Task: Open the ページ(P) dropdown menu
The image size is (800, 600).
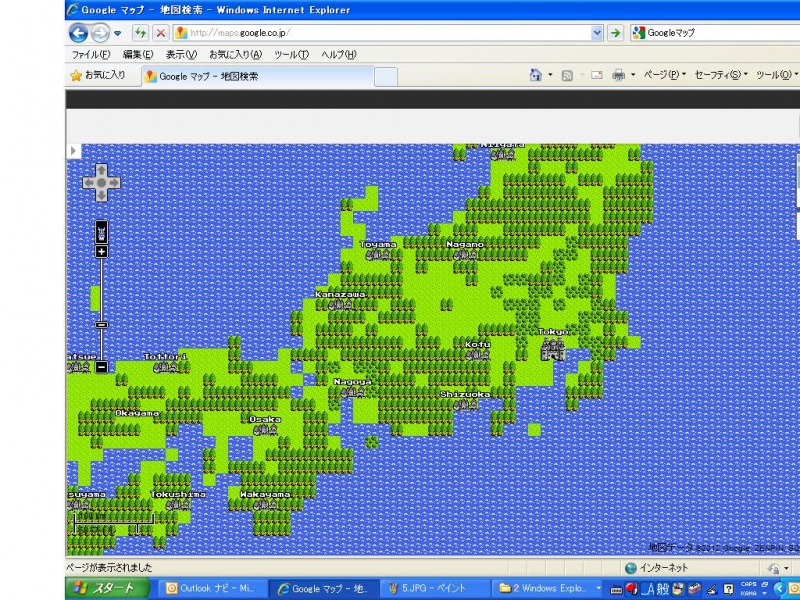Action: click(x=665, y=75)
